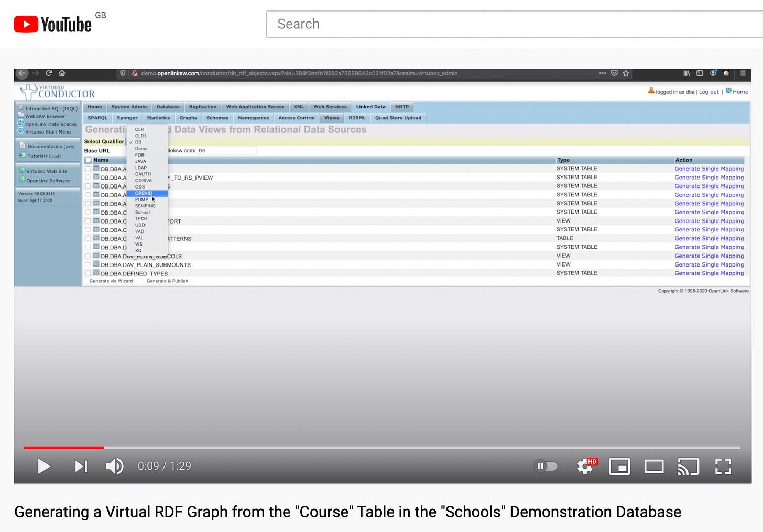Choose CLR from qualifier list
Viewport: 763px width, 532px height.
147,129
